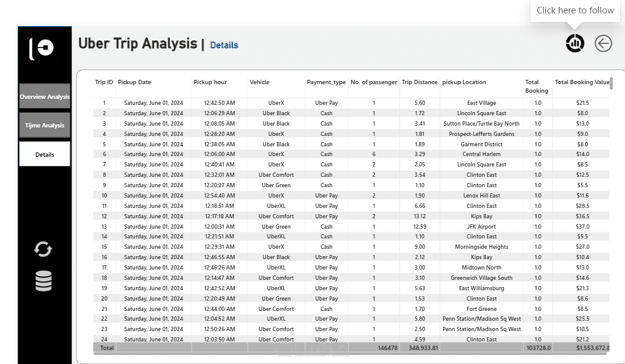
Task: Click trip distance value '12.59'
Action: click(420, 226)
